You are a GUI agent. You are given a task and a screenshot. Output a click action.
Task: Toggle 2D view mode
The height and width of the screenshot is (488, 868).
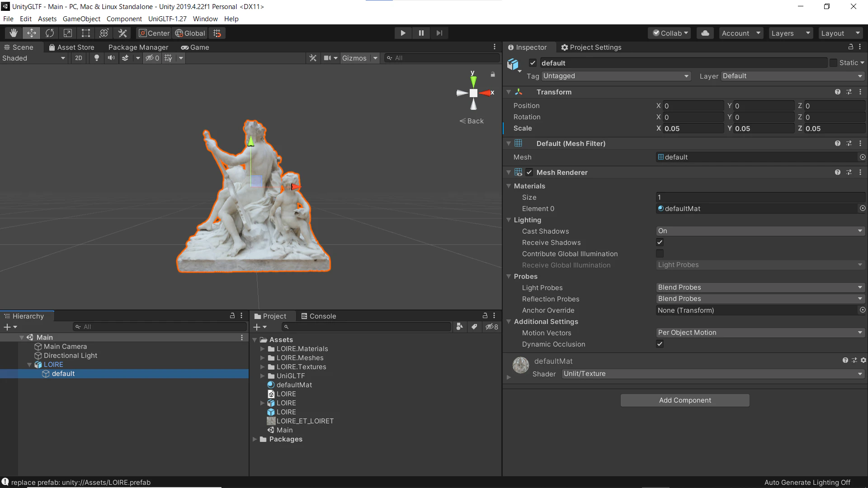(x=79, y=58)
